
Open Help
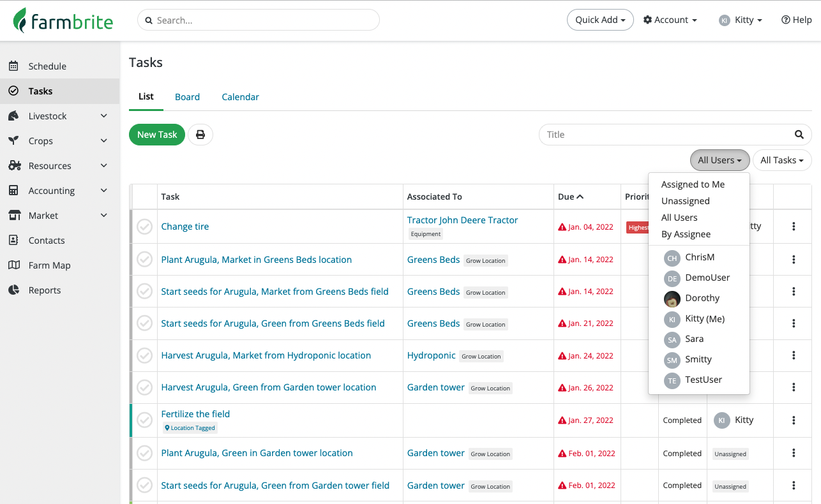point(796,20)
